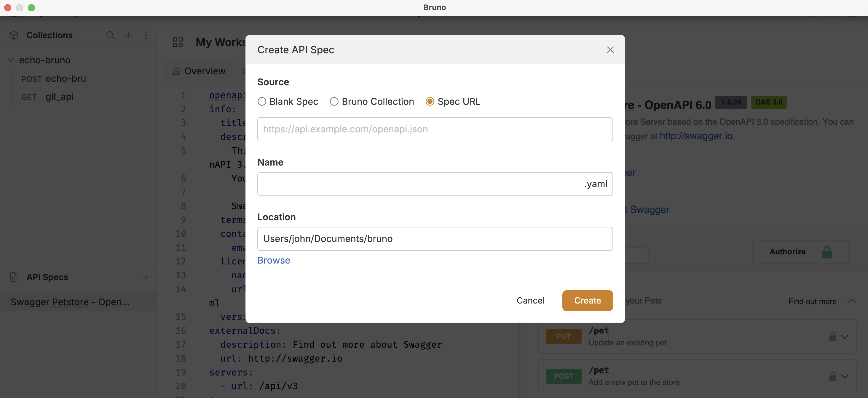The height and width of the screenshot is (398, 868).
Task: Expand the POST /pet operation chevron
Action: pyautogui.click(x=844, y=376)
